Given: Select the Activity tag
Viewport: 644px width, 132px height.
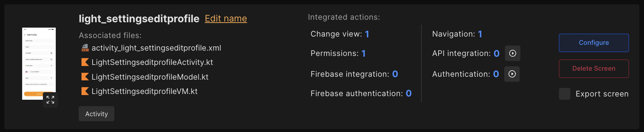Looking at the screenshot, I should click(96, 114).
